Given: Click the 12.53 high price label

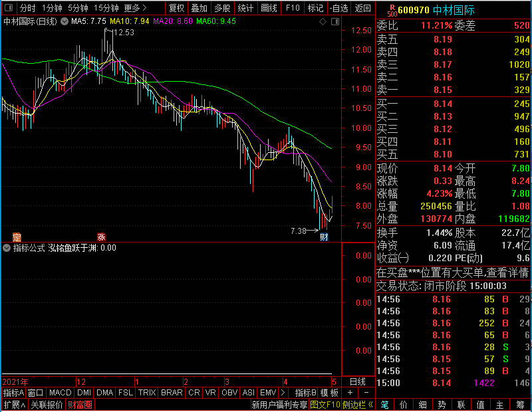Looking at the screenshot, I should 124,33.
